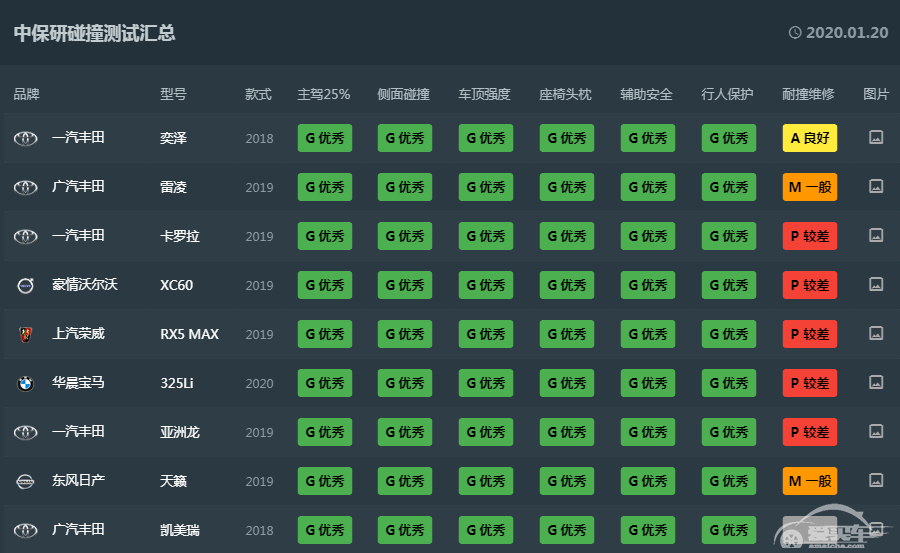Click Roewe logo beside 上汽荣威
The image size is (900, 553).
click(x=25, y=334)
